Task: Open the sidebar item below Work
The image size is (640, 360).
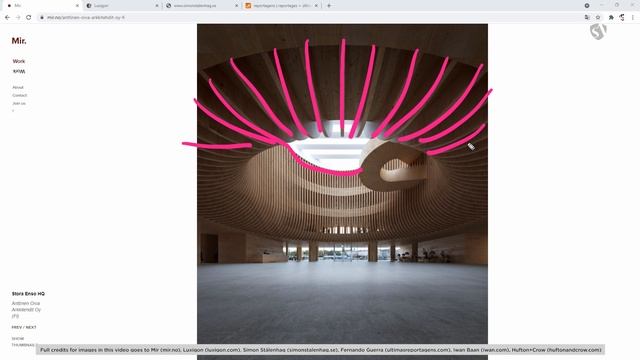Action: pyautogui.click(x=19, y=71)
